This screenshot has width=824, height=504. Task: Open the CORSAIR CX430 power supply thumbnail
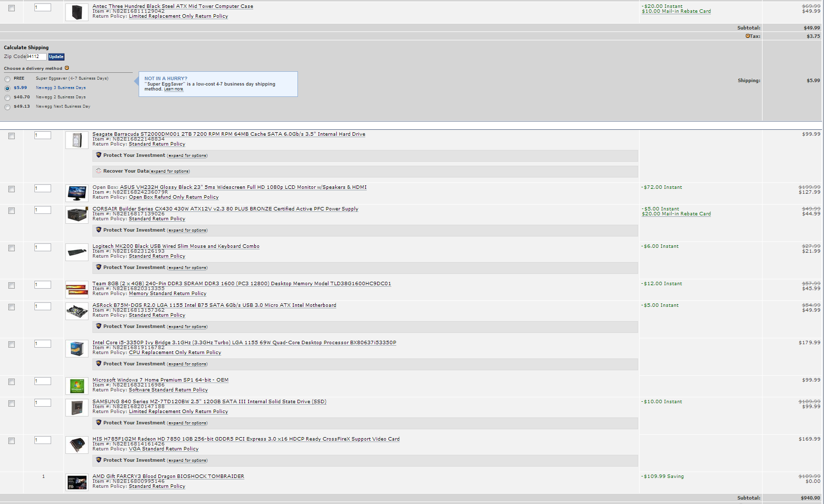77,215
